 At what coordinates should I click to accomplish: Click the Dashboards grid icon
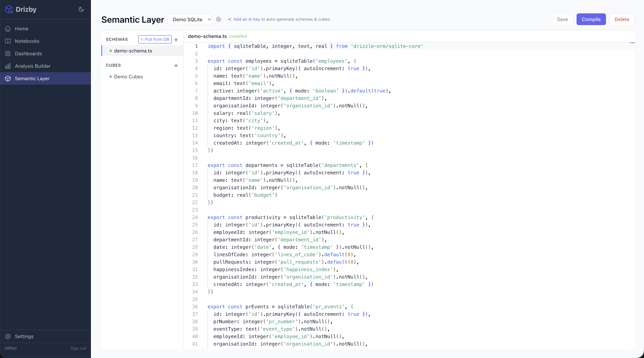(8, 53)
